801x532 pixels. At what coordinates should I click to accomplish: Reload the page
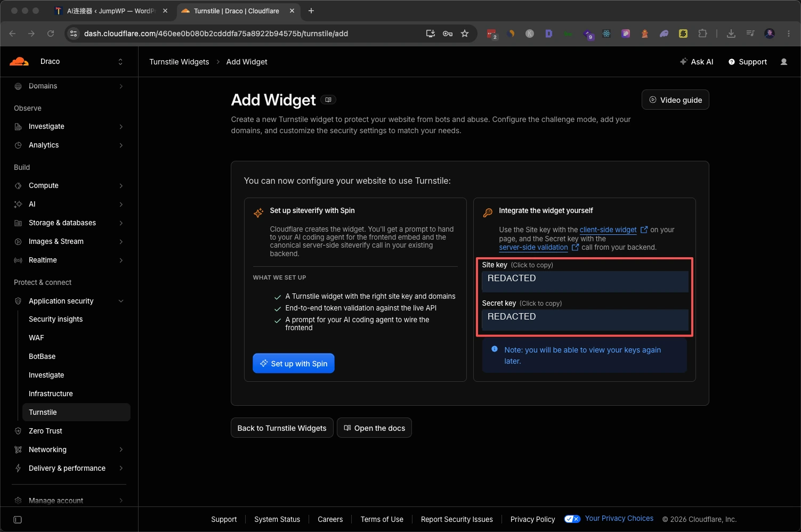click(x=51, y=34)
